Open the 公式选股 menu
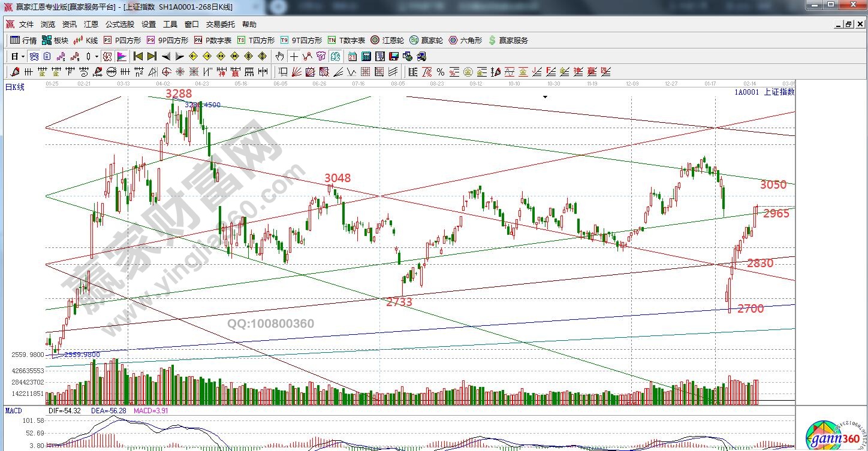 click(x=120, y=25)
